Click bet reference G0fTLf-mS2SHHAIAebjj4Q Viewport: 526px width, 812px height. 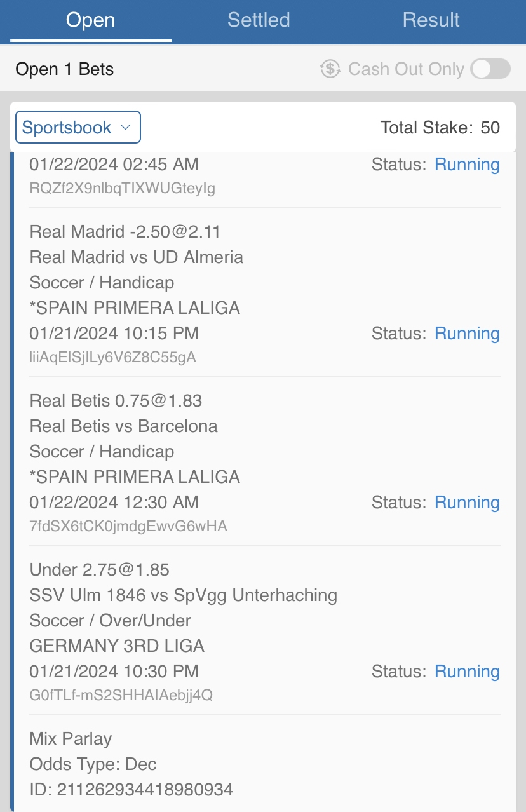click(121, 696)
